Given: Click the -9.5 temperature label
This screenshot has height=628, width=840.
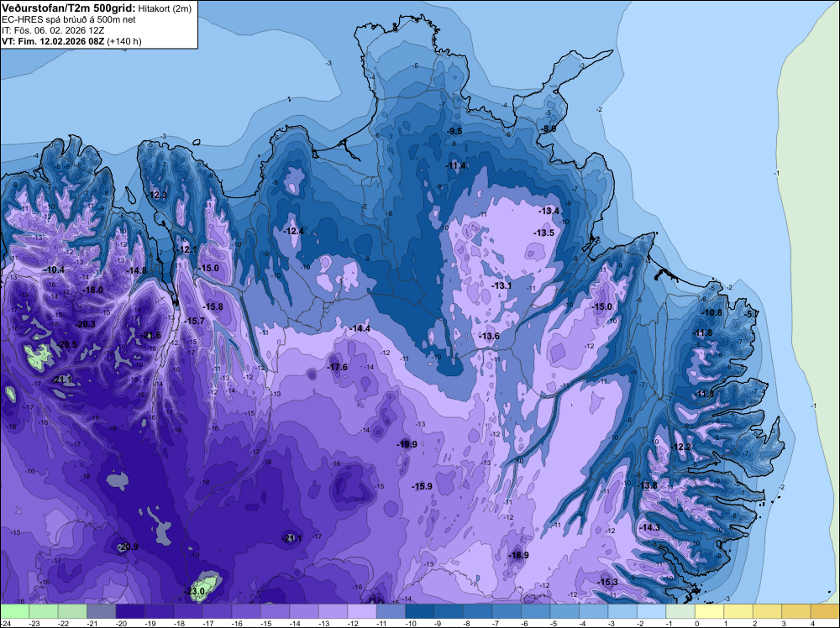Looking at the screenshot, I should click(454, 131).
